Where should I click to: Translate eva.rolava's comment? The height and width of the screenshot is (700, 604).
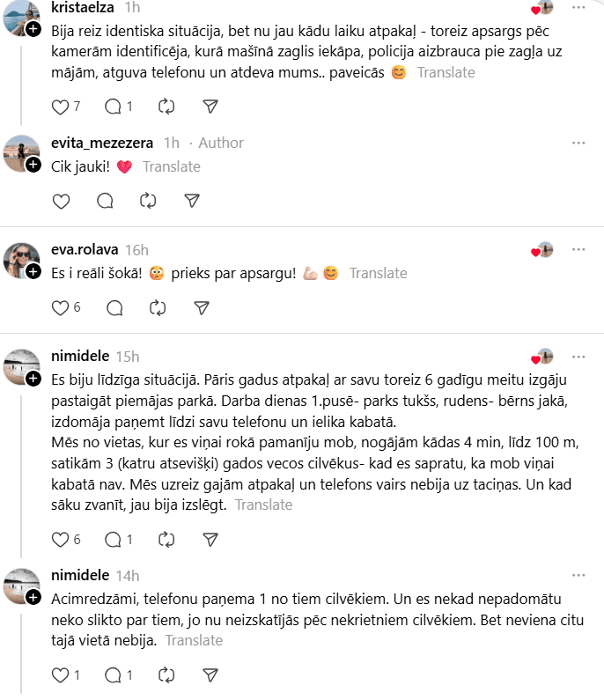click(378, 273)
